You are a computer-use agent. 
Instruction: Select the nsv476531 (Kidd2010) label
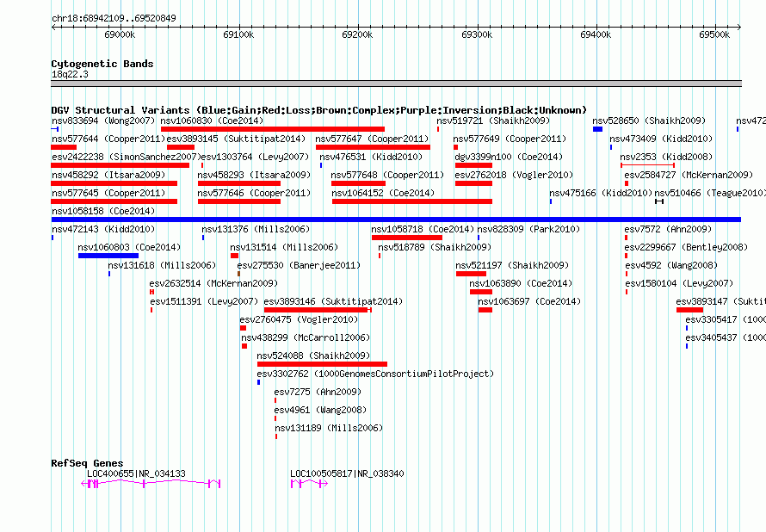371,157
